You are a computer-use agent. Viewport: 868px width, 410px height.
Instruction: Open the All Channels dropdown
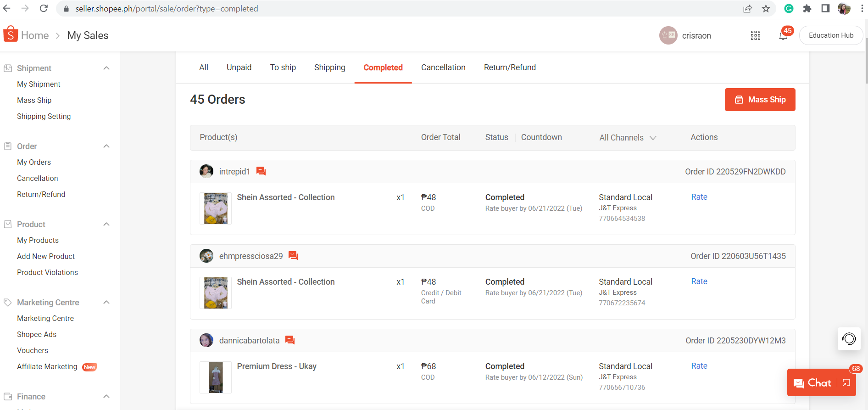point(628,138)
